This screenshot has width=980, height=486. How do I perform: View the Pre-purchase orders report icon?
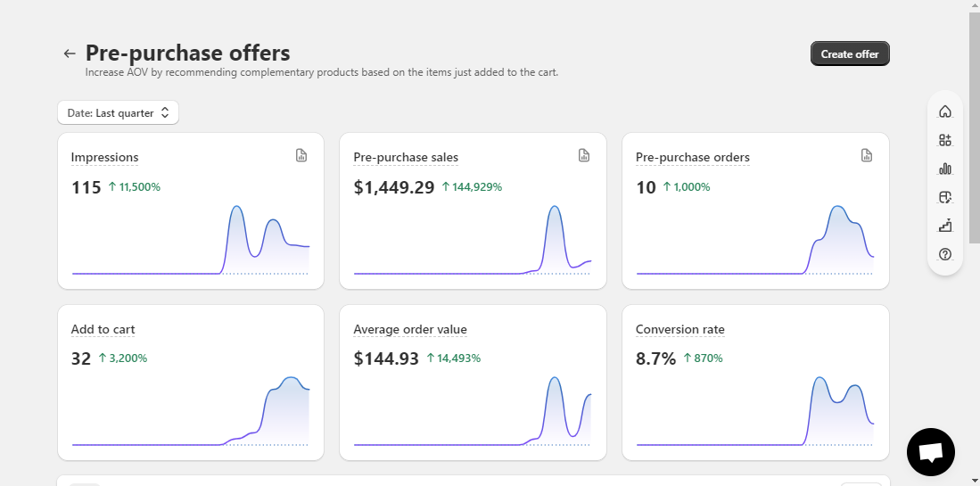[866, 155]
